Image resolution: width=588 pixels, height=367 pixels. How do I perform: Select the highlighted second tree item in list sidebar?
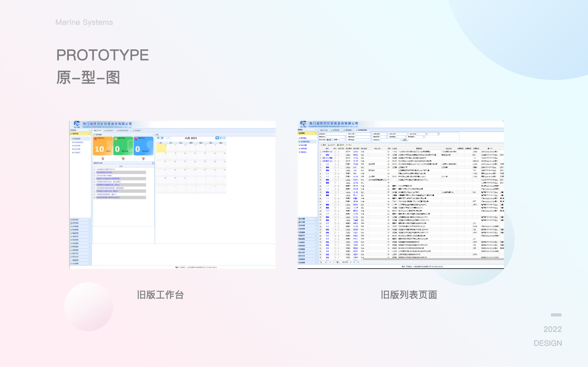[x=307, y=141]
